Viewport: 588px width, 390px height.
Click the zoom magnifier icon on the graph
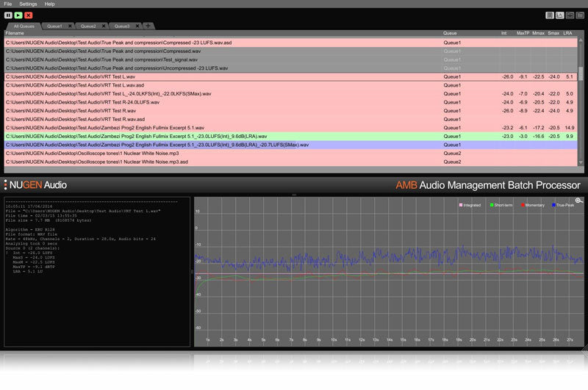click(578, 201)
